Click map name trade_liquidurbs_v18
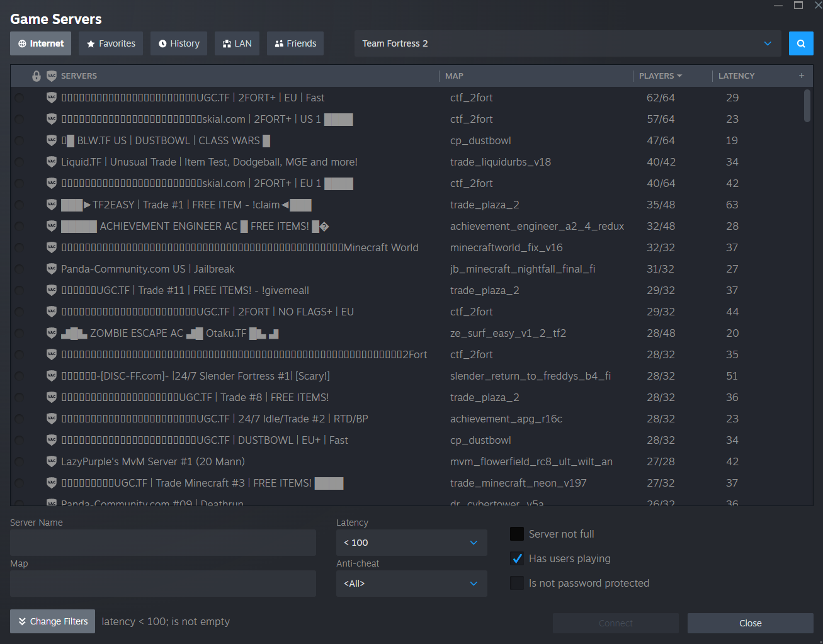The image size is (823, 644). [x=501, y=162]
